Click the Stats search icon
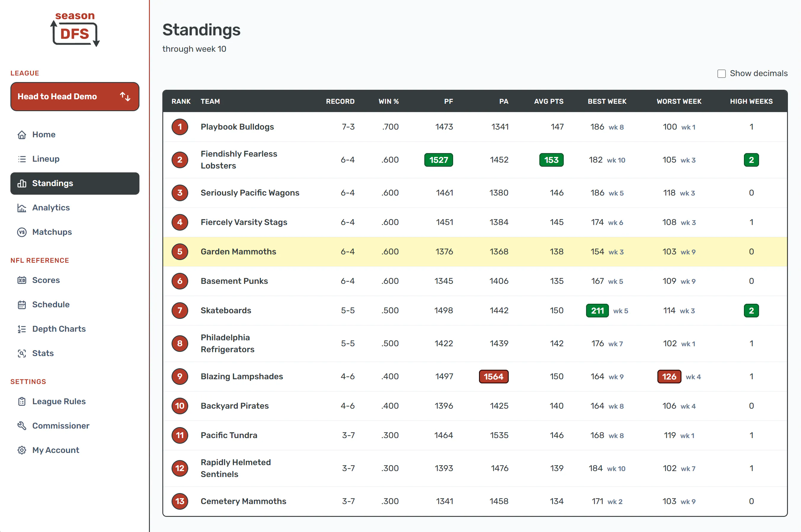Image resolution: width=801 pixels, height=532 pixels. coord(22,354)
